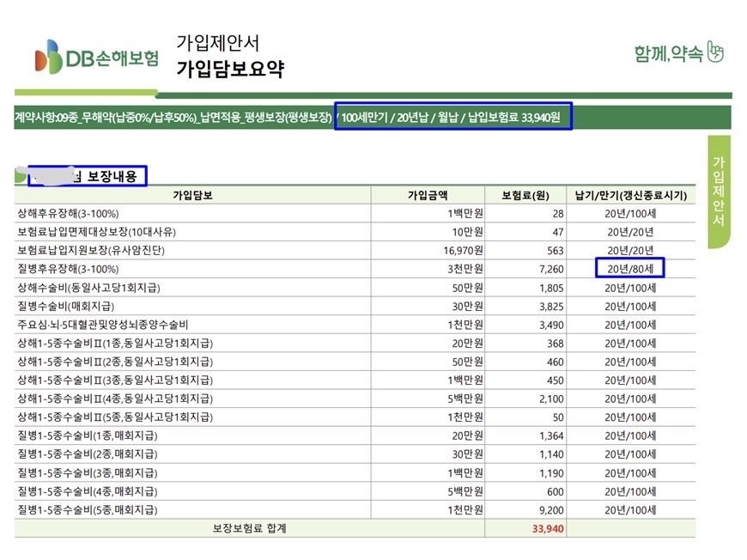
Task: Select the green 가입제안서 side tab
Action: [719, 192]
